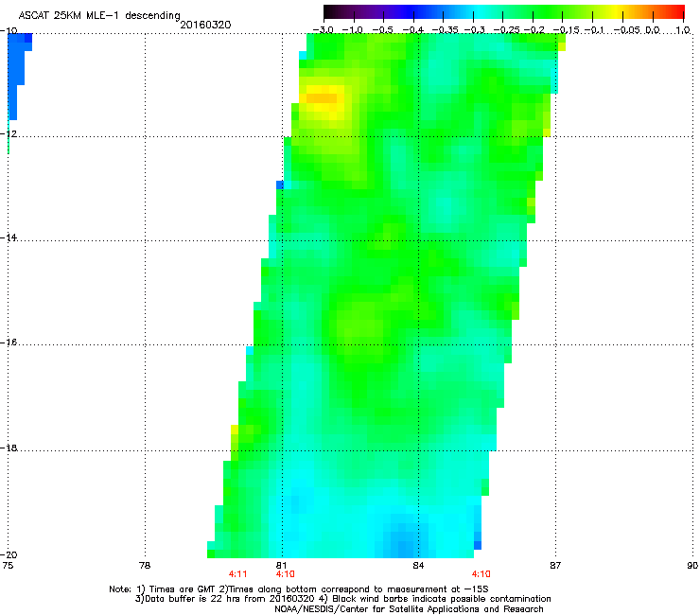Click the colorbar label "0.0"
Viewport: 700px width, 615px height.
pos(653,30)
